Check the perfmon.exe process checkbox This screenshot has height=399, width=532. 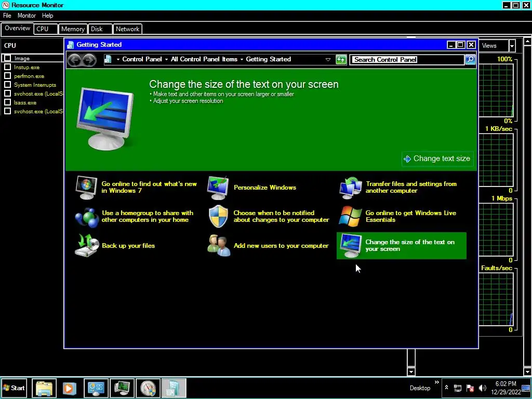coord(7,76)
